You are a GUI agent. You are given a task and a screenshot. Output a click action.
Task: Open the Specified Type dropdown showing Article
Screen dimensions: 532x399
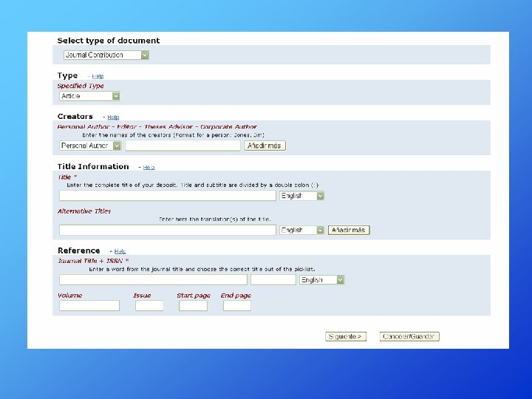pyautogui.click(x=89, y=96)
